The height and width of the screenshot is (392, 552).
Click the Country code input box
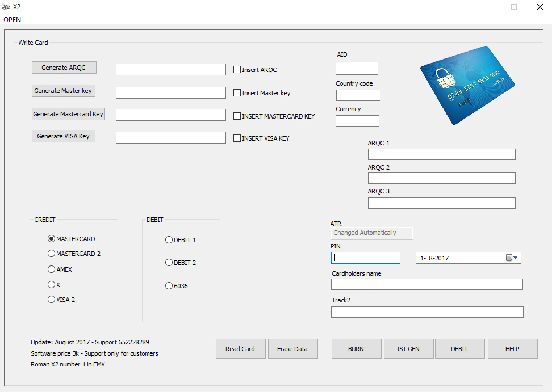pyautogui.click(x=358, y=95)
